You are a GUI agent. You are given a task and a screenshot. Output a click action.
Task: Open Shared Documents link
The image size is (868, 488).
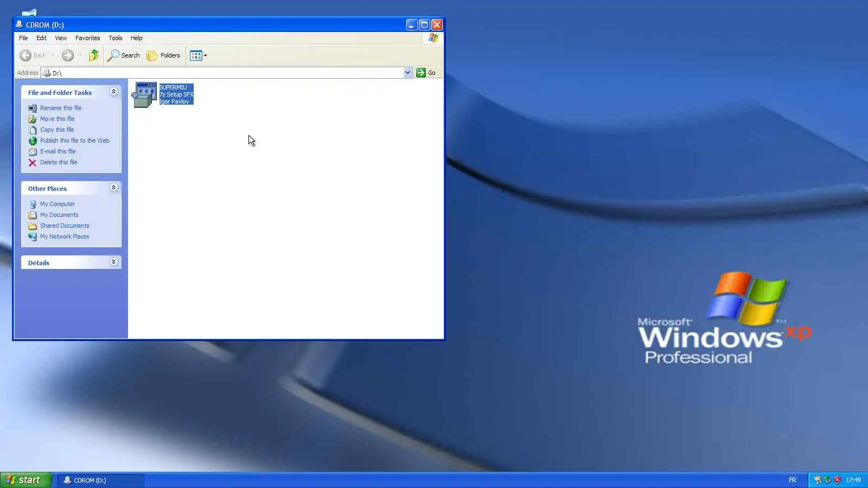65,226
